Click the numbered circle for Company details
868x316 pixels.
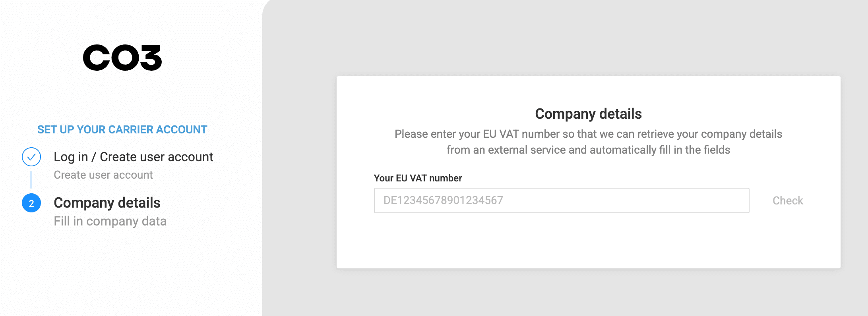click(x=32, y=204)
